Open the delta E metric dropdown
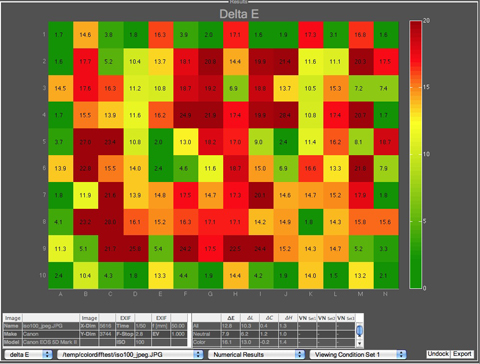 point(28,354)
